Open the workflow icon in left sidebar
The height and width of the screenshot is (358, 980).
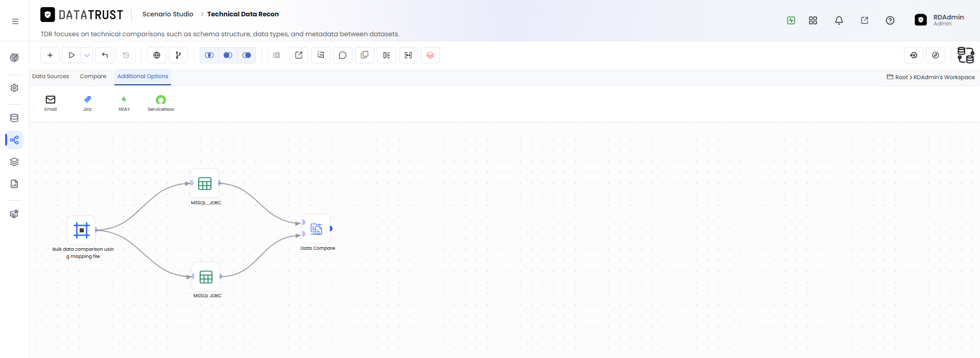pos(14,140)
